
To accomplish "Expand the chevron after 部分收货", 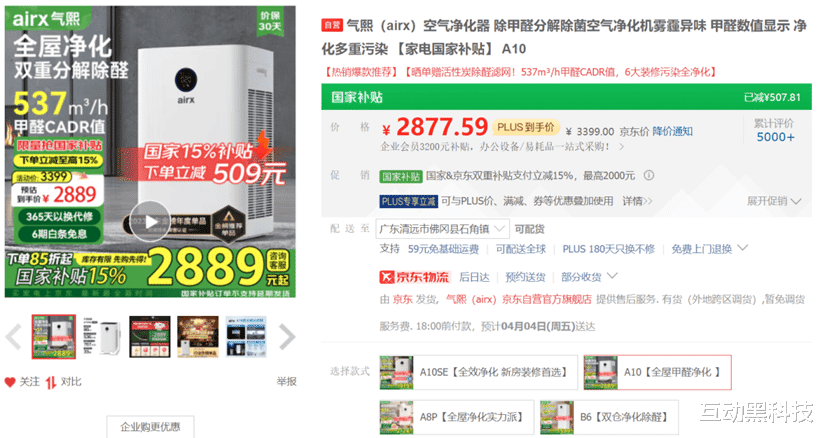I will pyautogui.click(x=612, y=276).
